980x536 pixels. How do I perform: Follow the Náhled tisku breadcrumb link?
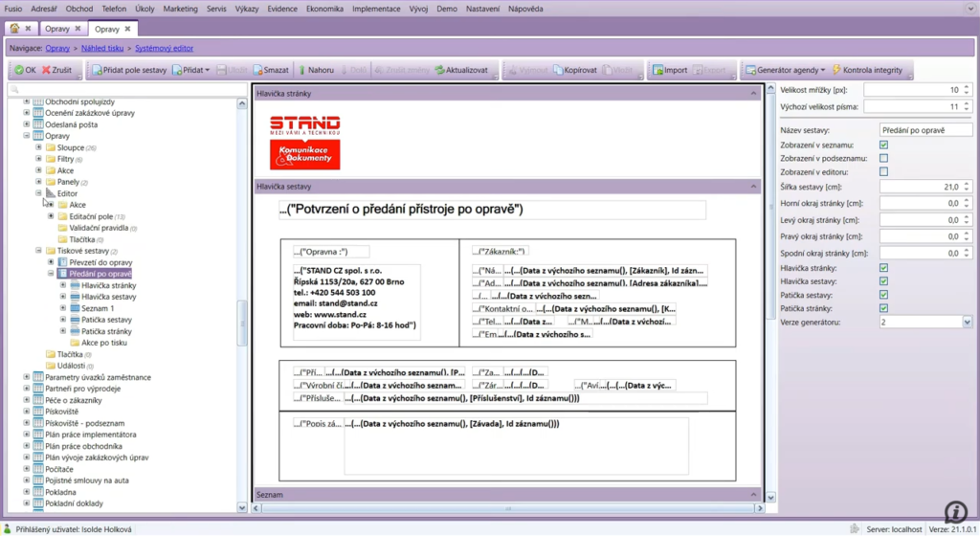pyautogui.click(x=102, y=47)
